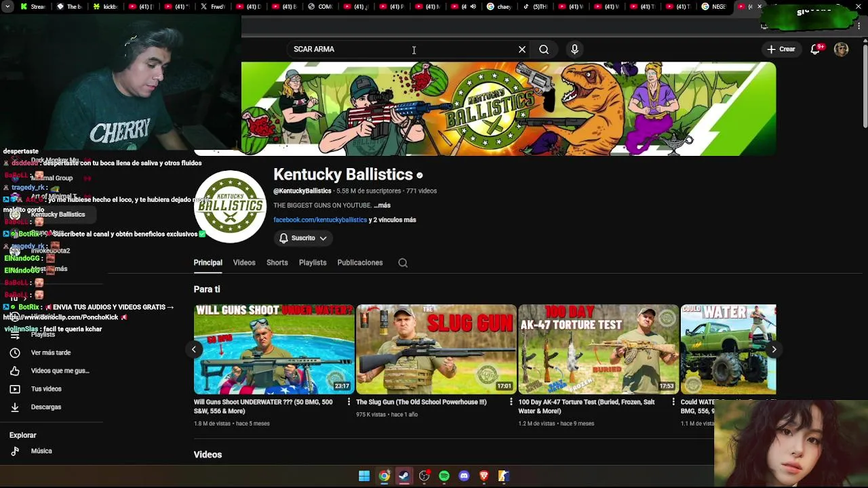Open Steam from taskbar

(404, 476)
